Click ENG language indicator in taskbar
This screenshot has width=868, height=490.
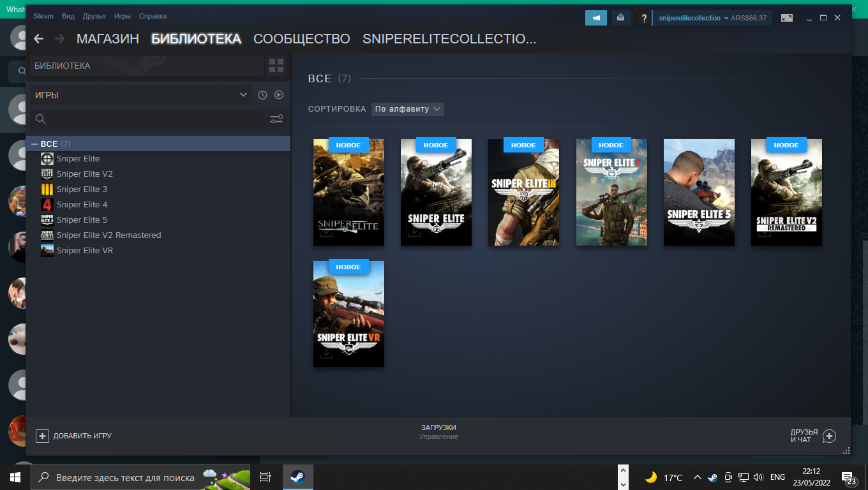[777, 477]
